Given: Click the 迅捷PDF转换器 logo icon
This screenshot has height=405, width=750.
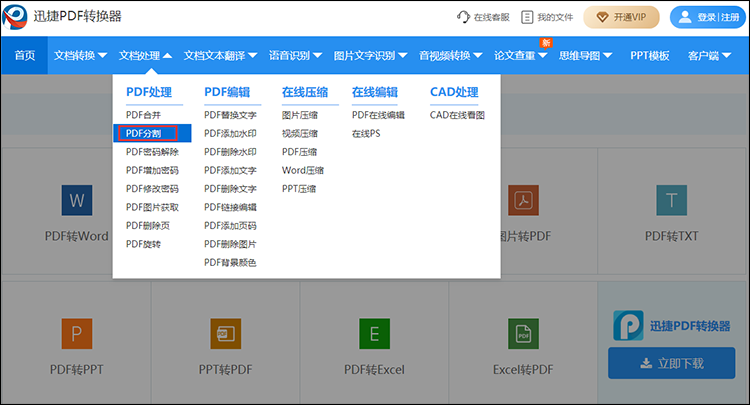Looking at the screenshot, I should (15, 17).
